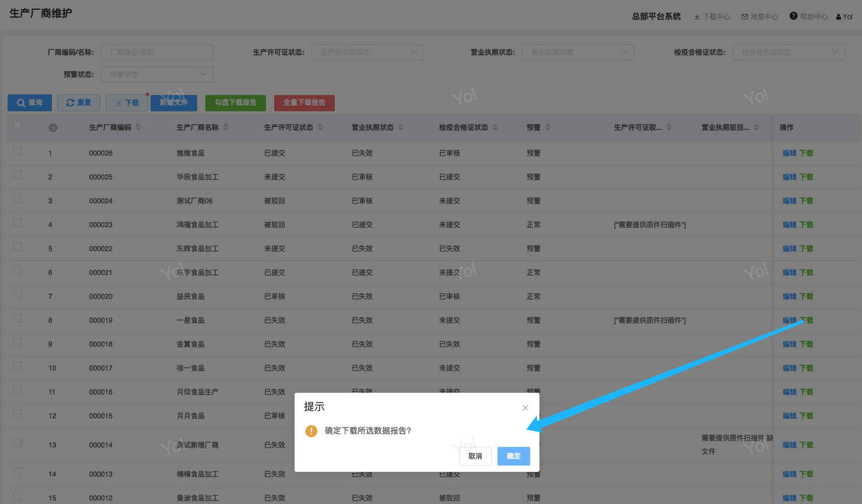Open the 营业执照状态 filter dropdown
This screenshot has width=862, height=504.
click(578, 52)
